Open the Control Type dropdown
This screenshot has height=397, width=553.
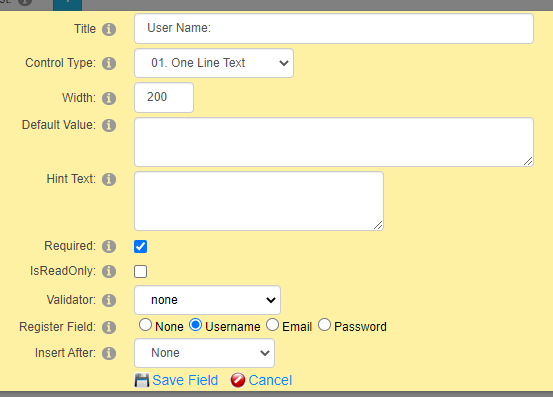(x=214, y=63)
